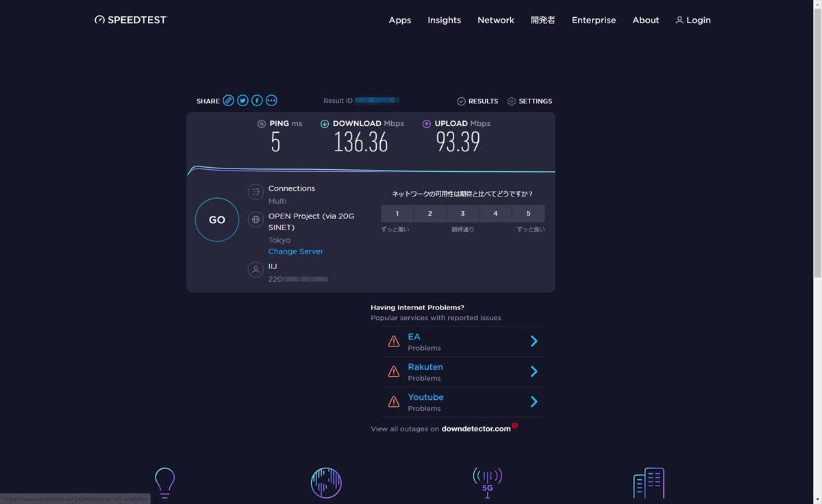Click the EA warning triangle icon
The height and width of the screenshot is (504, 822).
click(x=394, y=341)
